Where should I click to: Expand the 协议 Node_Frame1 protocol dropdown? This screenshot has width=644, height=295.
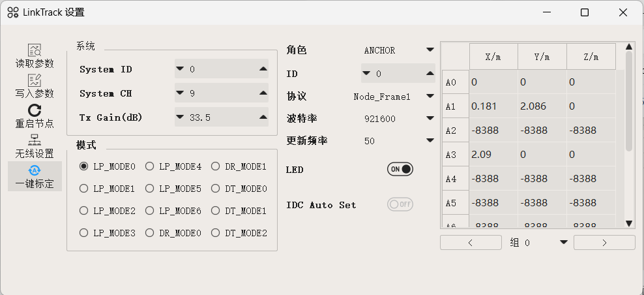click(x=430, y=97)
